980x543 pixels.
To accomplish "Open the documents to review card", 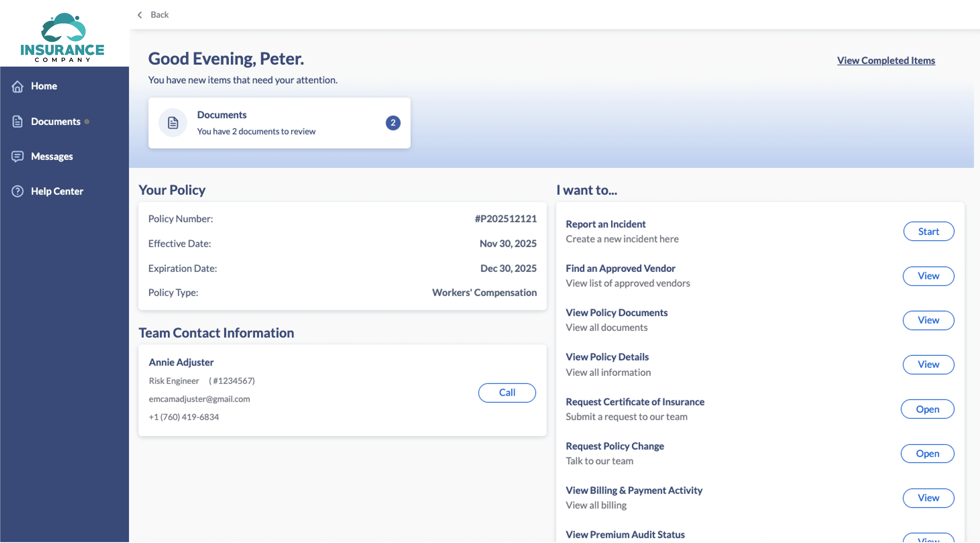I will coord(279,123).
